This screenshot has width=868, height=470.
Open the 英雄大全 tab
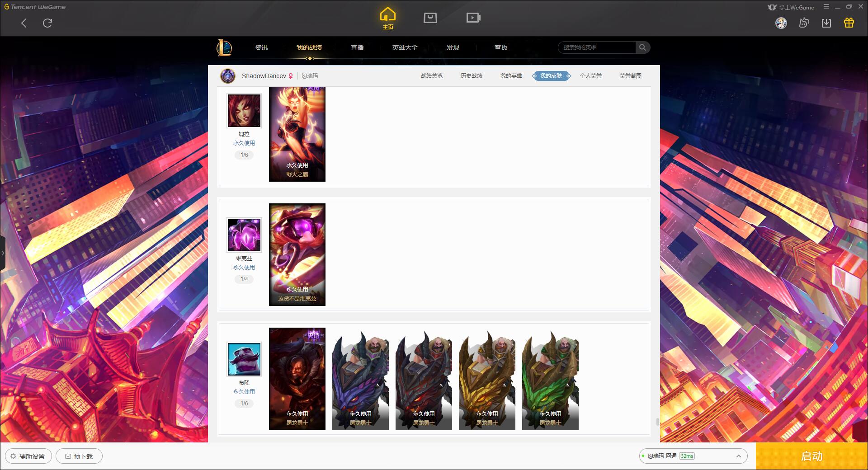click(405, 47)
